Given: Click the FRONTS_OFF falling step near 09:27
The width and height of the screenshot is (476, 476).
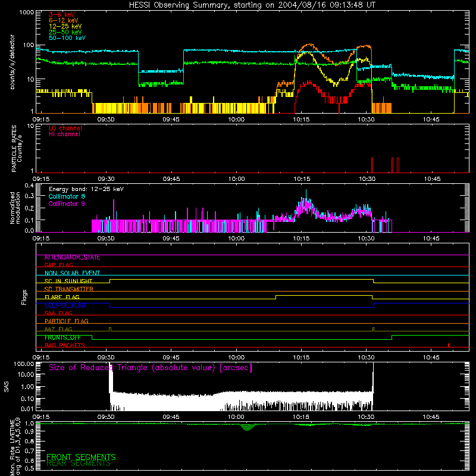Looking at the screenshot, I should pos(92,337).
